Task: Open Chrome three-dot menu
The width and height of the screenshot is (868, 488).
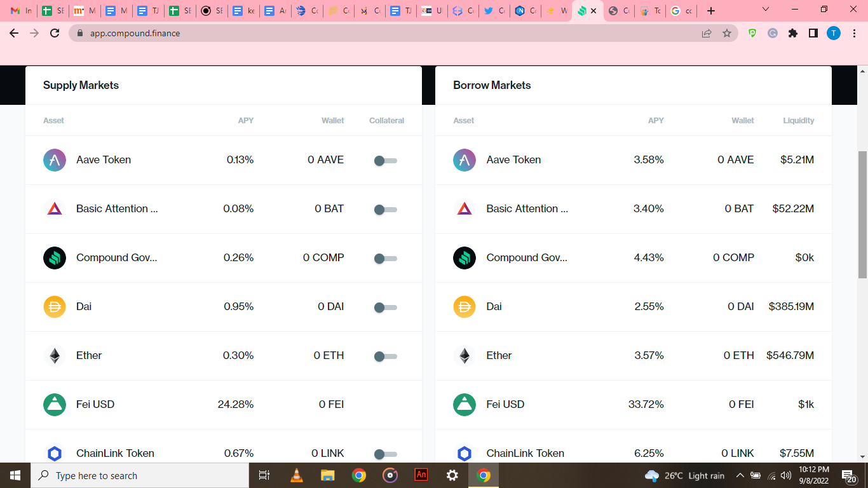Action: point(854,33)
